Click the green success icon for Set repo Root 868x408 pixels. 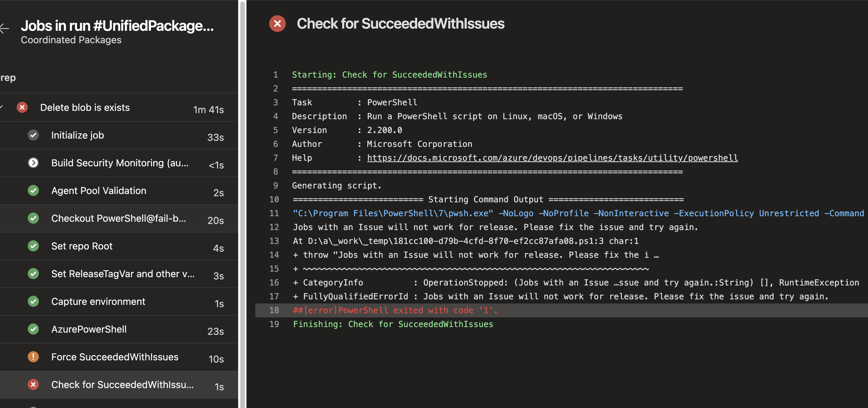coord(33,246)
